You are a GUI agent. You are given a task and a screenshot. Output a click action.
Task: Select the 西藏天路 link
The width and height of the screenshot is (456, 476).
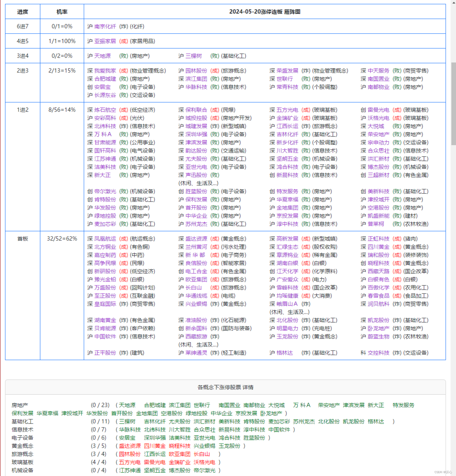(x=378, y=271)
